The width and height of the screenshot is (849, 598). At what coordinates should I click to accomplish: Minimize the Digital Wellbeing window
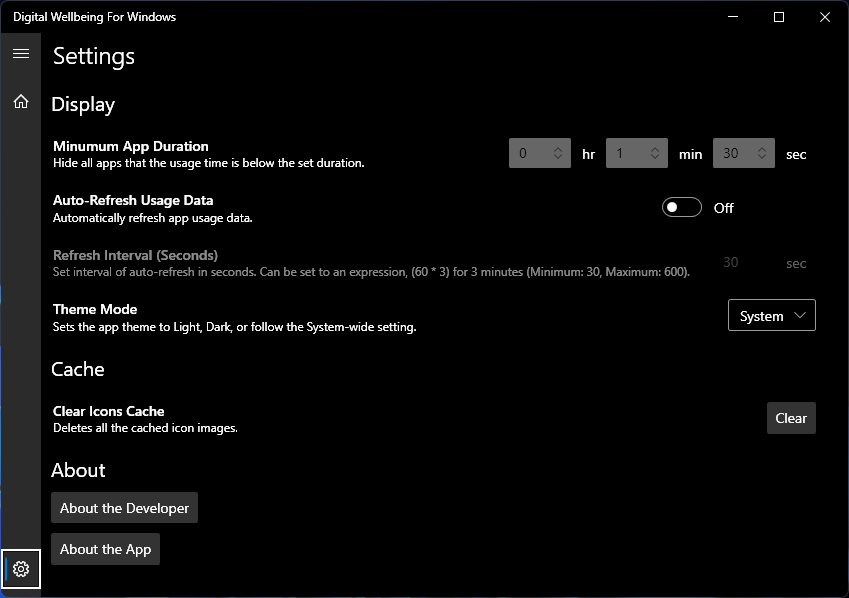click(733, 17)
